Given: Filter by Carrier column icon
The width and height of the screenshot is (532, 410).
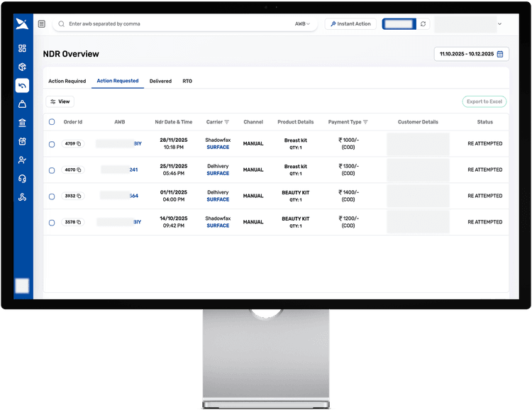Looking at the screenshot, I should [x=227, y=122].
